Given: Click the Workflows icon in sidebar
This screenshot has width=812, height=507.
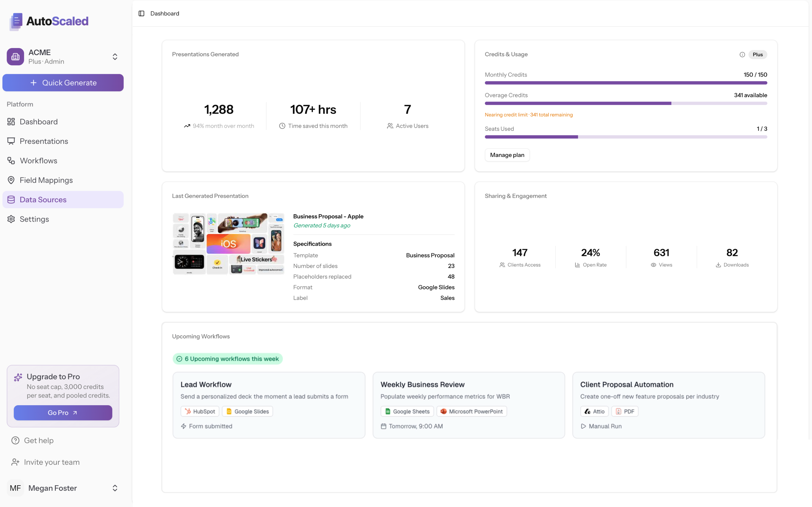Looking at the screenshot, I should click(11, 160).
